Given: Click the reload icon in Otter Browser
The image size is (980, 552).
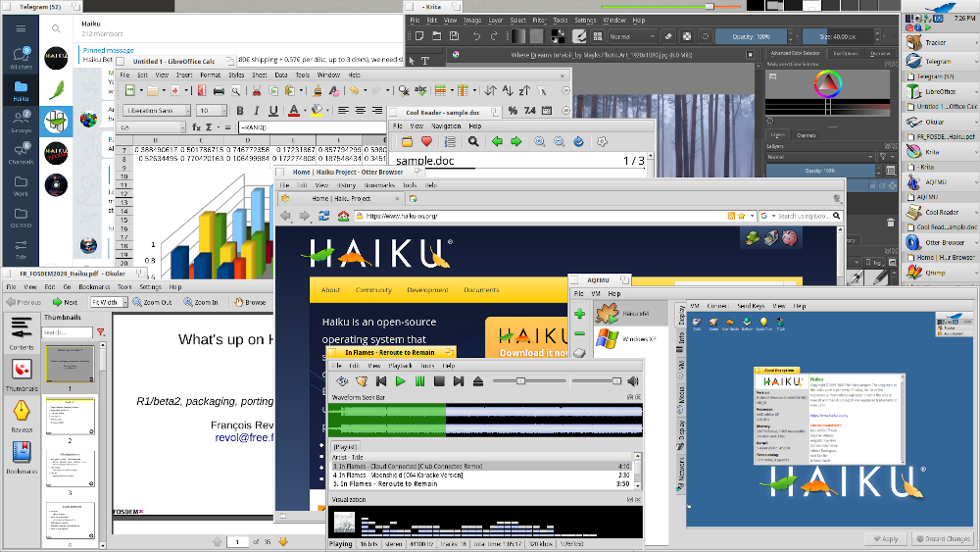Looking at the screenshot, I should 322,216.
